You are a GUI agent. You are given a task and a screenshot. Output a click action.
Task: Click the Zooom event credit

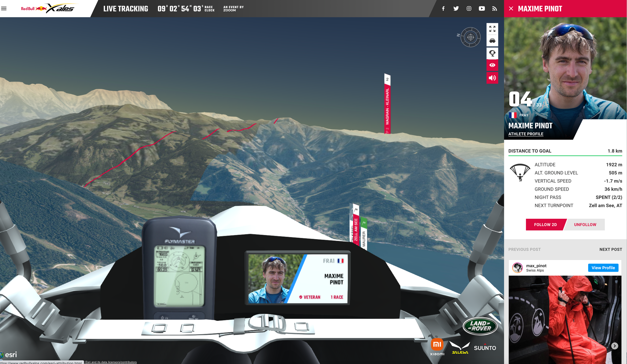pyautogui.click(x=233, y=9)
